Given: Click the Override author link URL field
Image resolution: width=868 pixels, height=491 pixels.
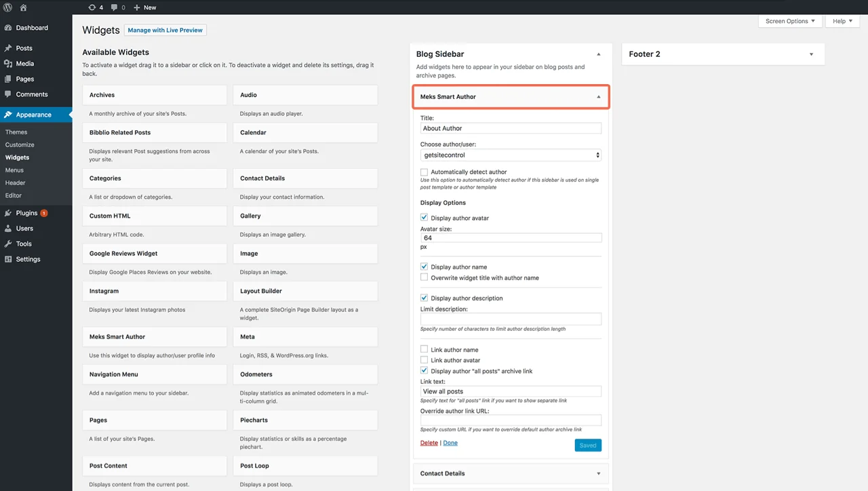Looking at the screenshot, I should tap(511, 420).
